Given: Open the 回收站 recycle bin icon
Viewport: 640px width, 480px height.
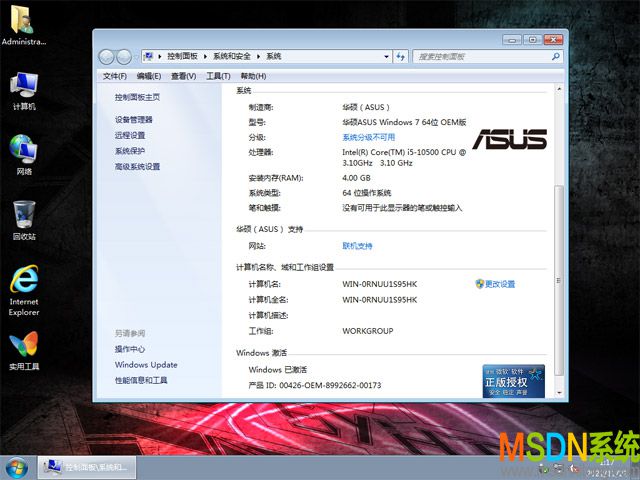Looking at the screenshot, I should (x=24, y=220).
